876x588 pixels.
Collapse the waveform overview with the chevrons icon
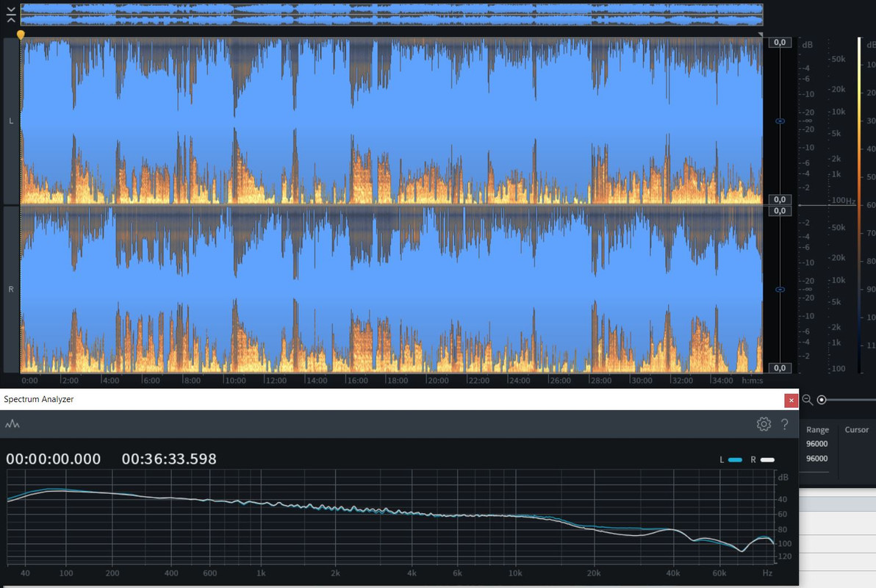point(10,15)
